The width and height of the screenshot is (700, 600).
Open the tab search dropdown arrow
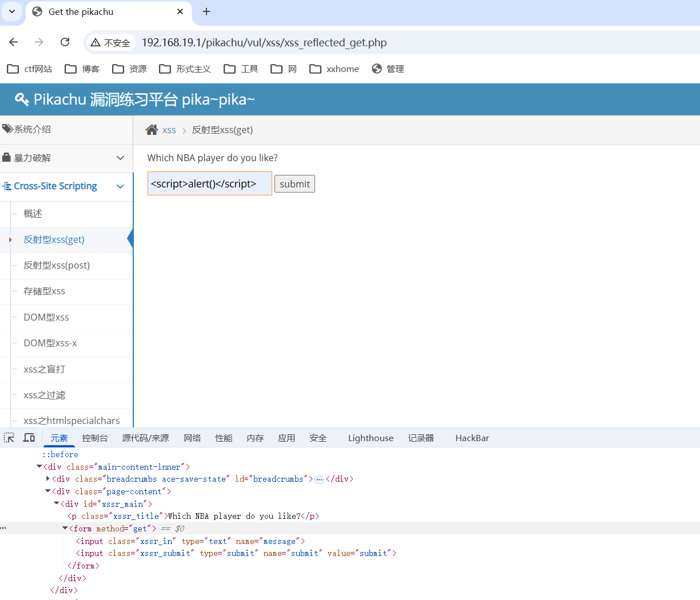(x=12, y=11)
